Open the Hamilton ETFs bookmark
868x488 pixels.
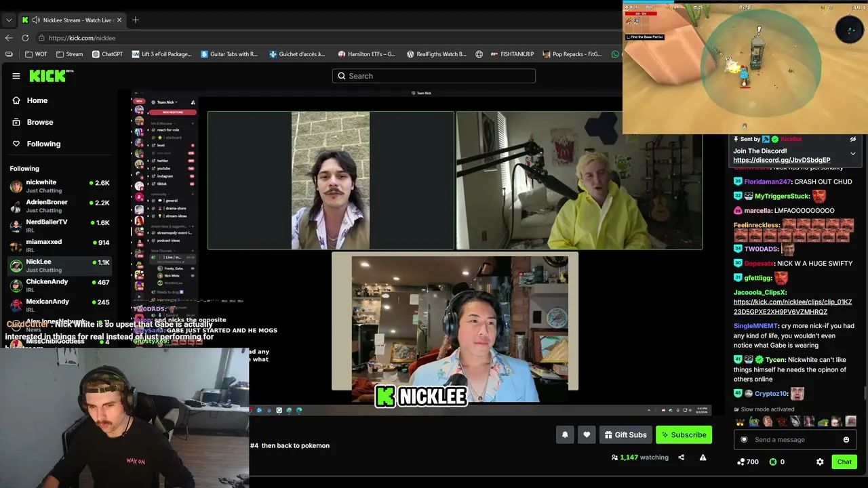(x=367, y=54)
